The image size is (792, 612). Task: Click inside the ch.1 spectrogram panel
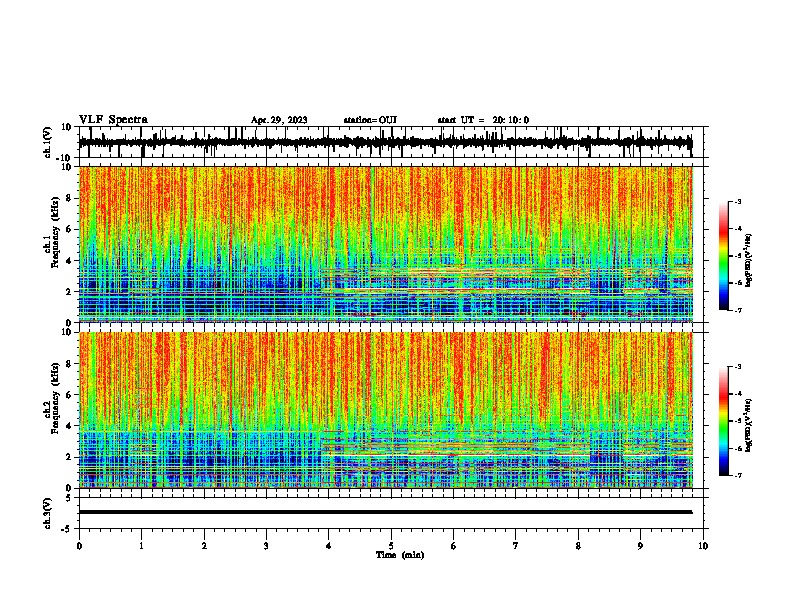[x=386, y=244]
